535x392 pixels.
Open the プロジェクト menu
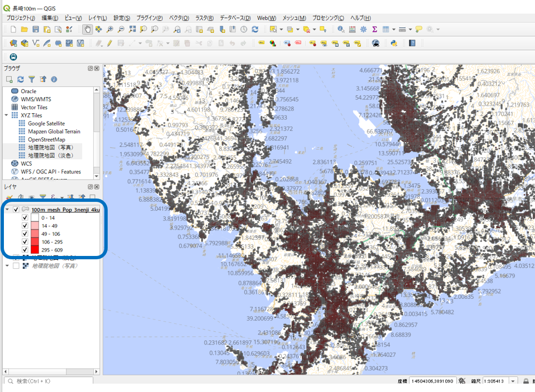tap(21, 18)
